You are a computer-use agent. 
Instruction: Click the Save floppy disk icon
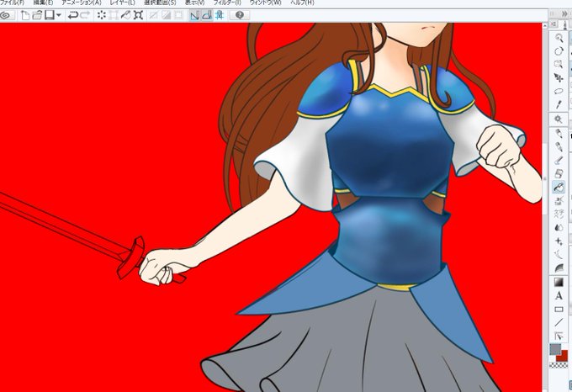click(49, 15)
